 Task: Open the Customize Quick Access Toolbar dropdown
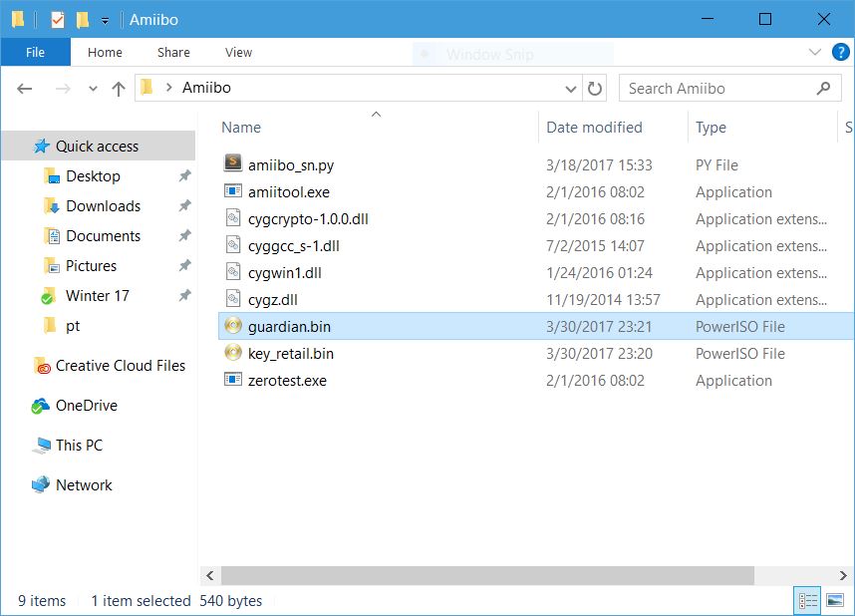point(105,21)
